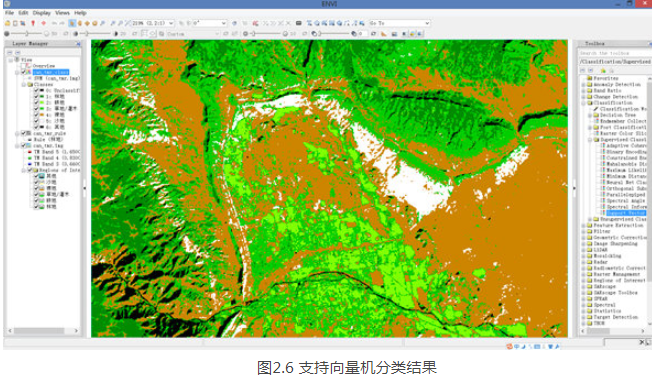Click the Layer Manager horizontal scrollbar
This screenshot has width=652, height=379.
tap(40, 331)
